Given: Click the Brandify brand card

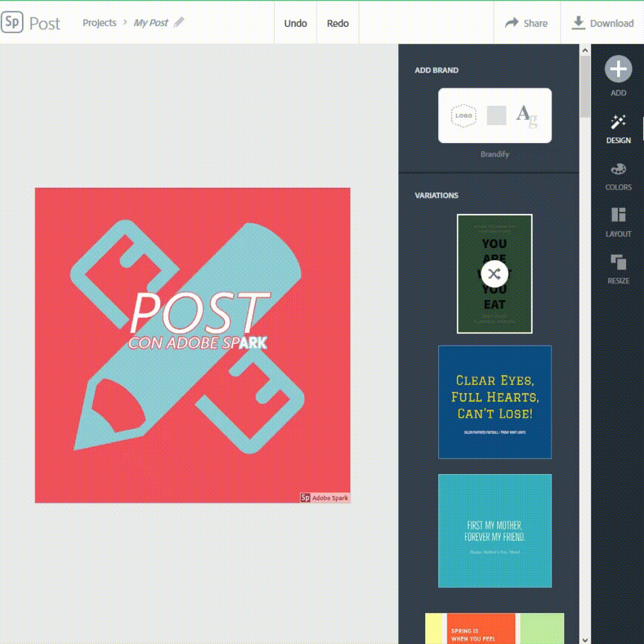Looking at the screenshot, I should [495, 116].
